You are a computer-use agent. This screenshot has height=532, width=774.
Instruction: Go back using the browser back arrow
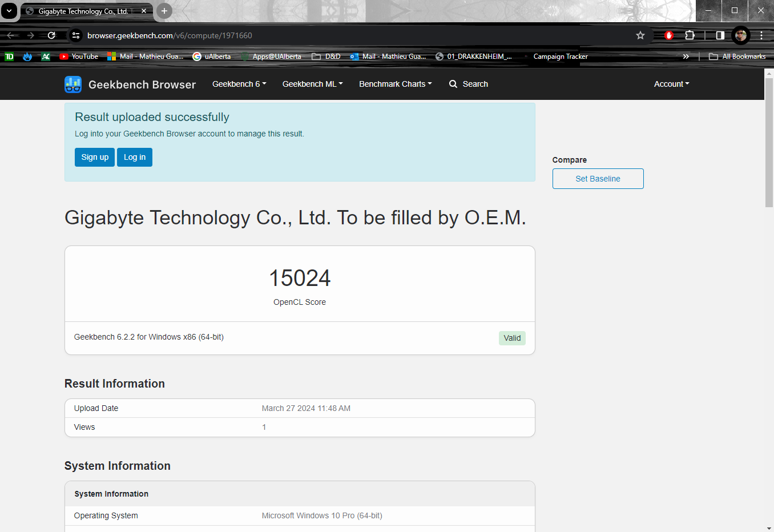[x=10, y=35]
